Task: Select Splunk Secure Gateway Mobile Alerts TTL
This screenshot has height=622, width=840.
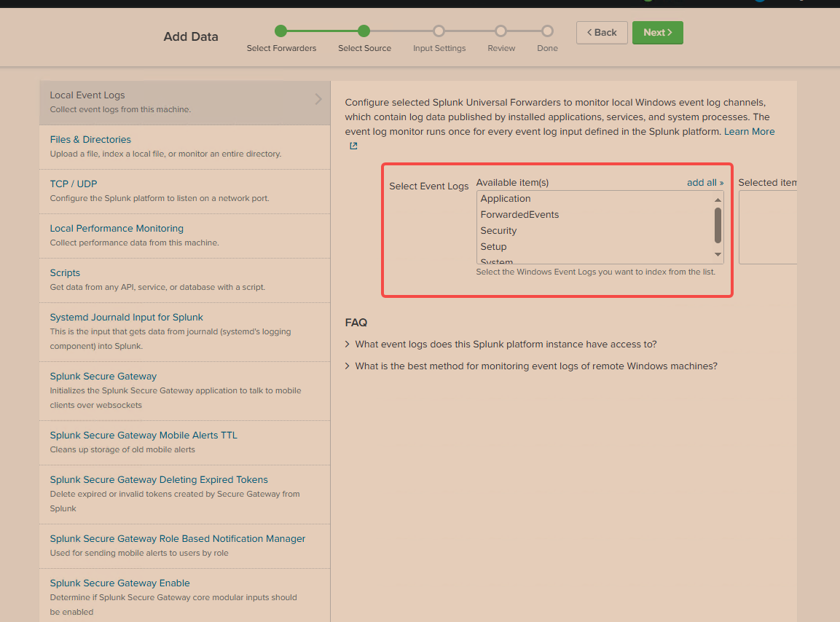Action: point(185,443)
